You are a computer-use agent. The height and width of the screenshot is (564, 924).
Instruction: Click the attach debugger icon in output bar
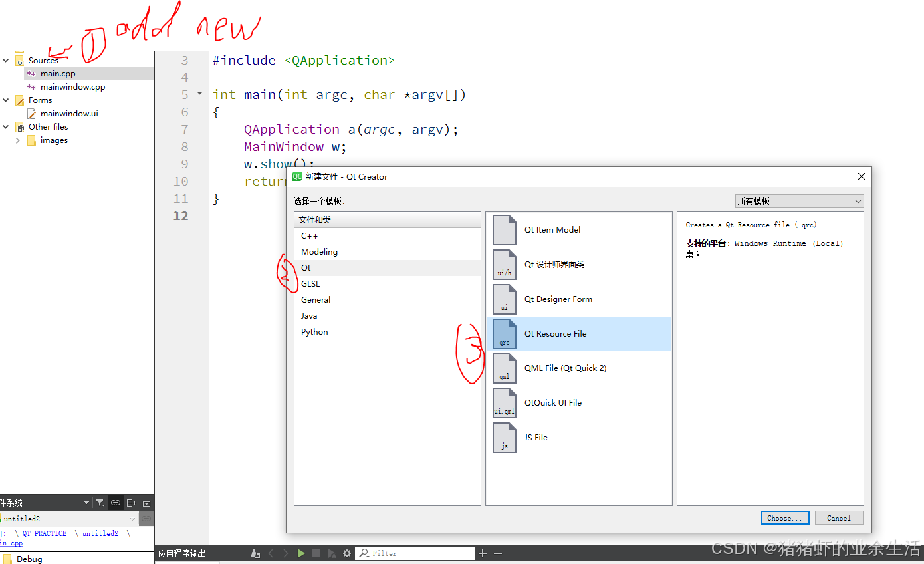(x=332, y=553)
